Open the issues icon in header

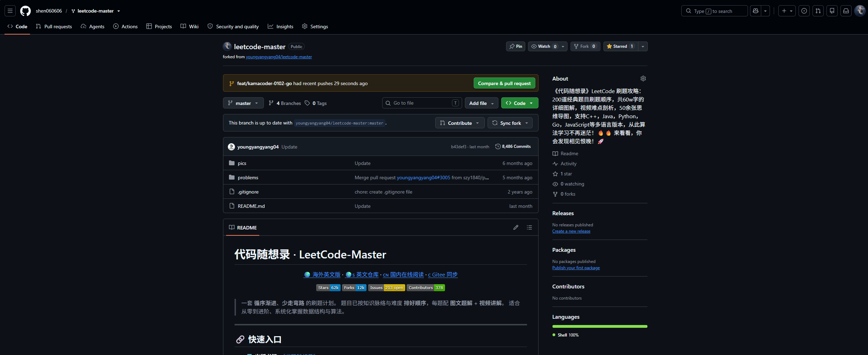804,11
